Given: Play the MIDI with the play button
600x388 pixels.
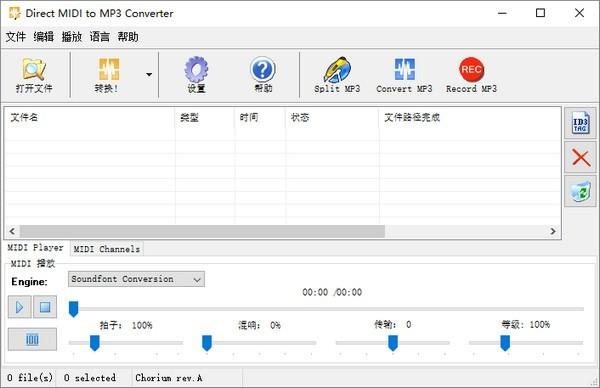Looking at the screenshot, I should (20, 307).
